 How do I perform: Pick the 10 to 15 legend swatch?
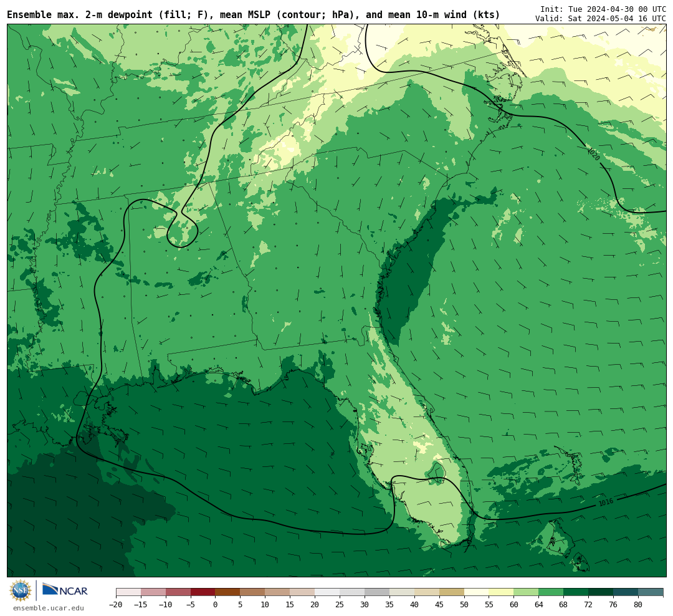click(278, 592)
